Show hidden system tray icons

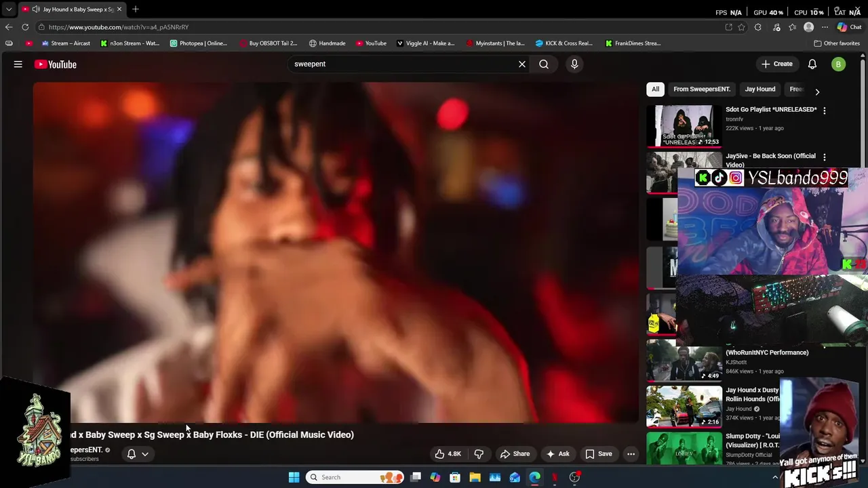tap(775, 477)
